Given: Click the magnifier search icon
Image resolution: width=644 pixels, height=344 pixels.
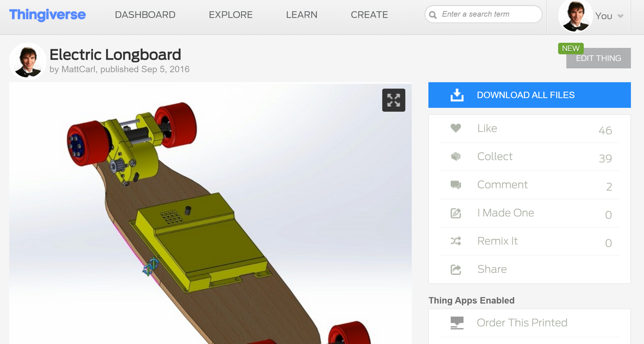Looking at the screenshot, I should pyautogui.click(x=433, y=15).
